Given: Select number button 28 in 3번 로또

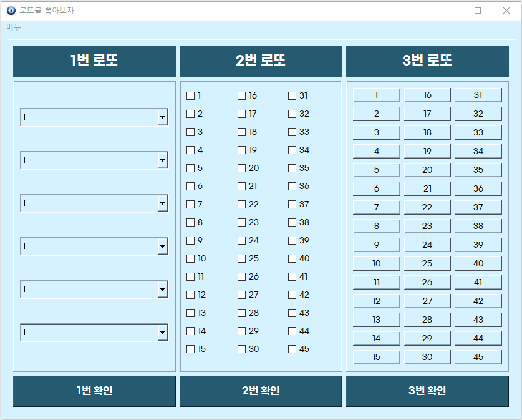Looking at the screenshot, I should [427, 320].
